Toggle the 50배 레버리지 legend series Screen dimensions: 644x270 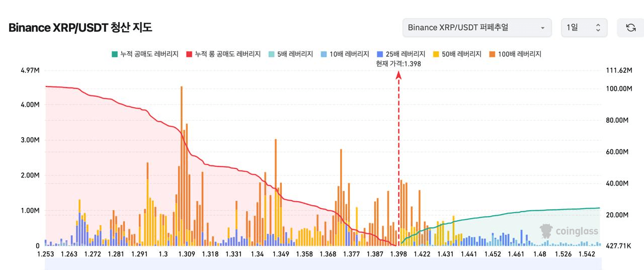click(x=457, y=54)
